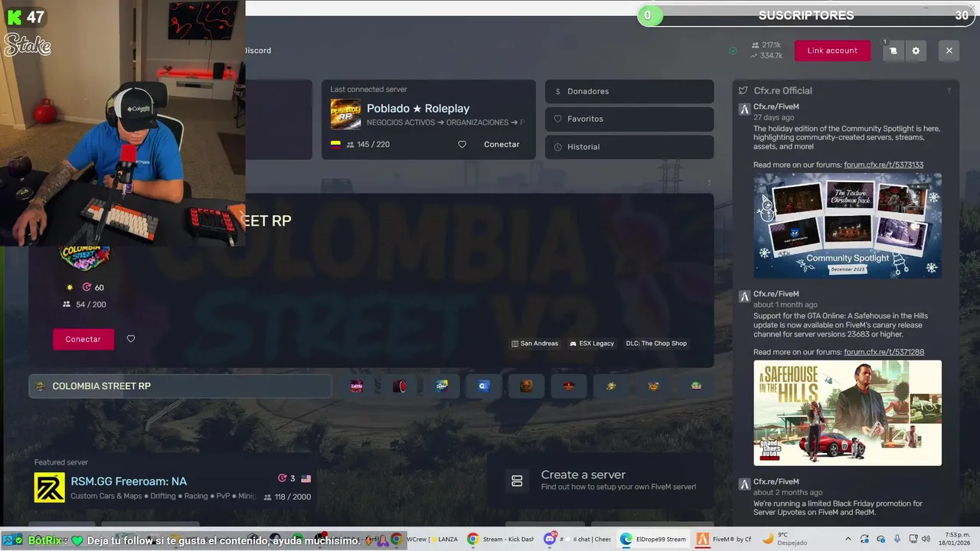
Task: Click the DLC: The Chop Shop tag
Action: tap(656, 344)
